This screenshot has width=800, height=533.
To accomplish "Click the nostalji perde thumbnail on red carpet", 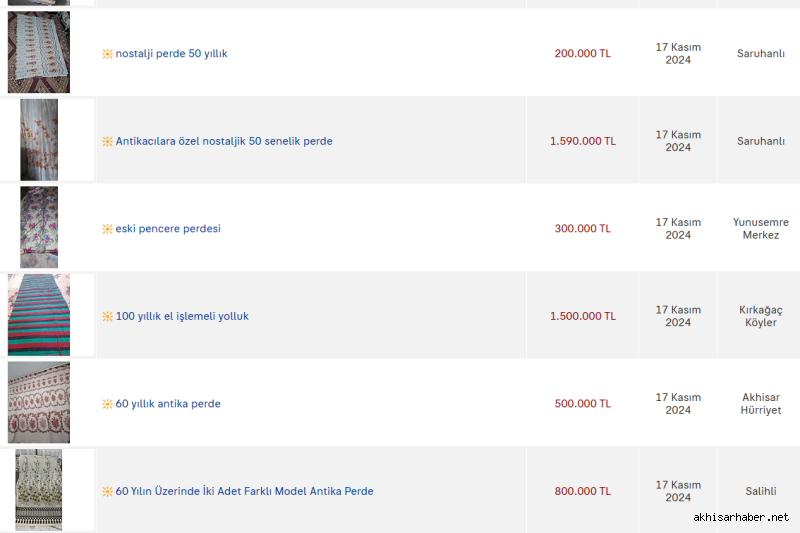I will tap(39, 52).
